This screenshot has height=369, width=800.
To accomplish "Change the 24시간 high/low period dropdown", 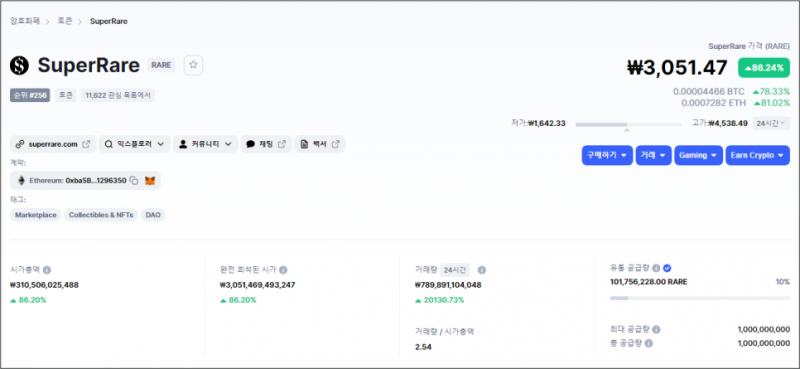I will point(771,123).
